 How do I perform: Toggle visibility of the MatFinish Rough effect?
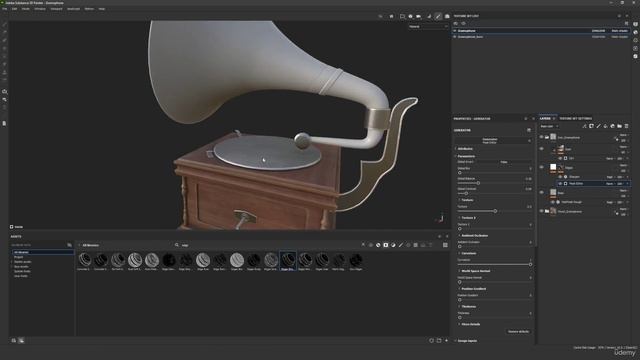click(553, 202)
